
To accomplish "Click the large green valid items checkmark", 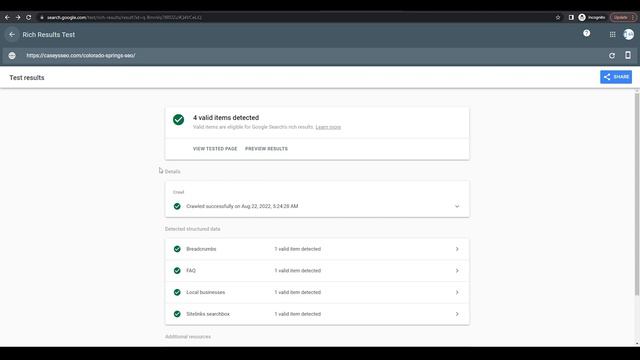I will (x=178, y=120).
